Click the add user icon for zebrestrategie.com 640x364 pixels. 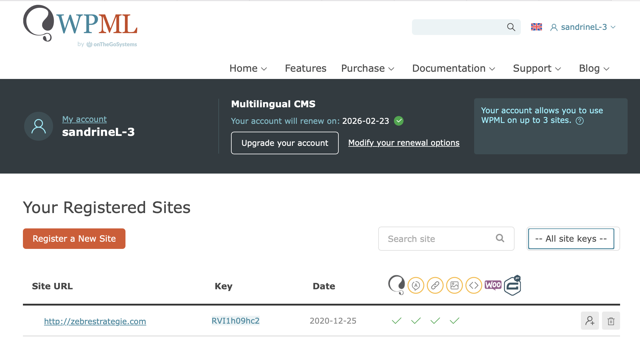(x=590, y=321)
